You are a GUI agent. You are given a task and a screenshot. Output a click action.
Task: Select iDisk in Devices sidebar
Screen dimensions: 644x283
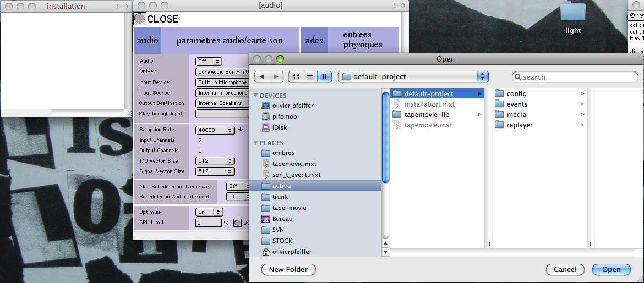tap(280, 127)
